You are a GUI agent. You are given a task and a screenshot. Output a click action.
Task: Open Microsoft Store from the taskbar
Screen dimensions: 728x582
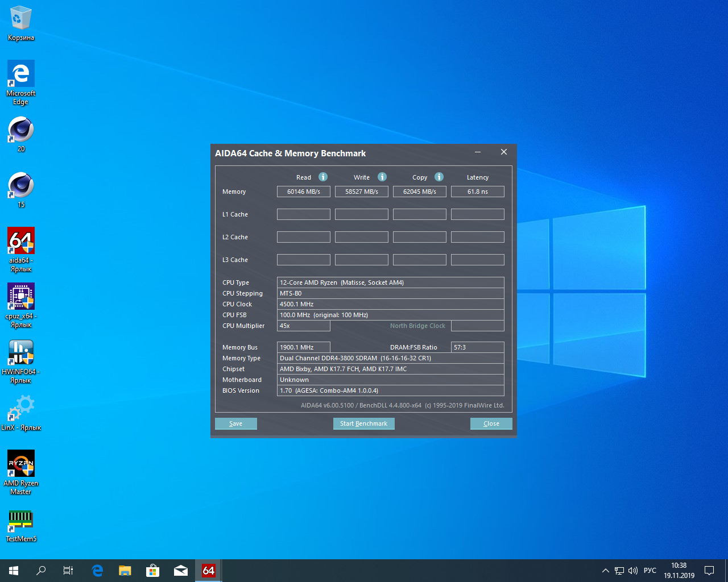153,571
